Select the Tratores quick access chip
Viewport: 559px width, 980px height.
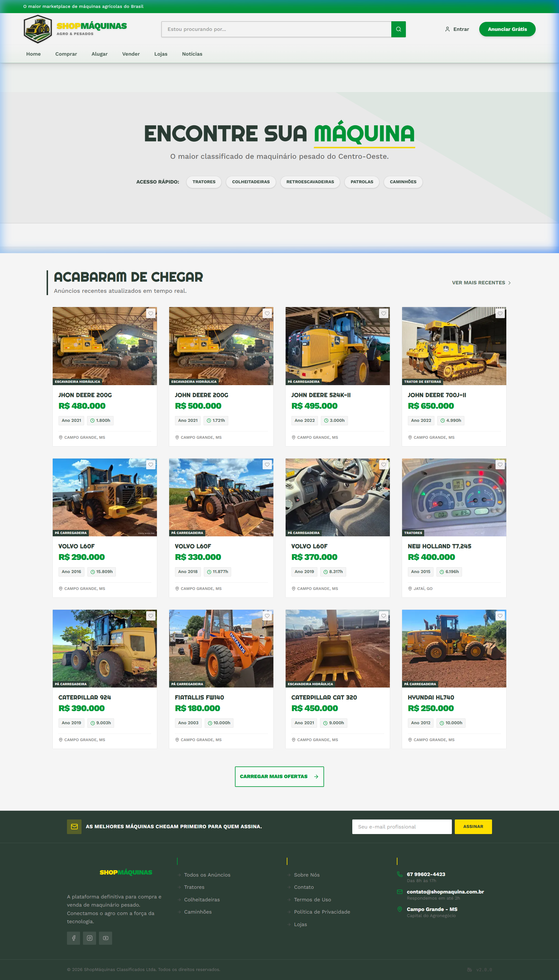coord(204,182)
